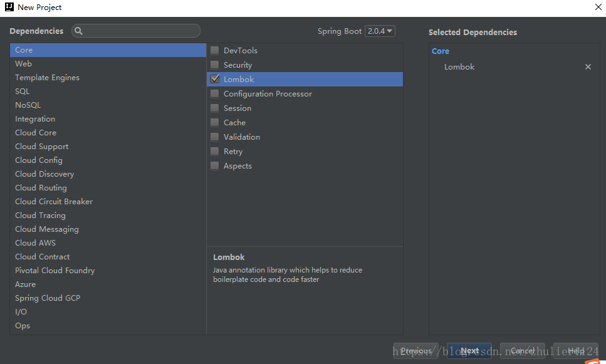
Task: Click the IntelliJ IDEA logo icon
Action: click(9, 7)
